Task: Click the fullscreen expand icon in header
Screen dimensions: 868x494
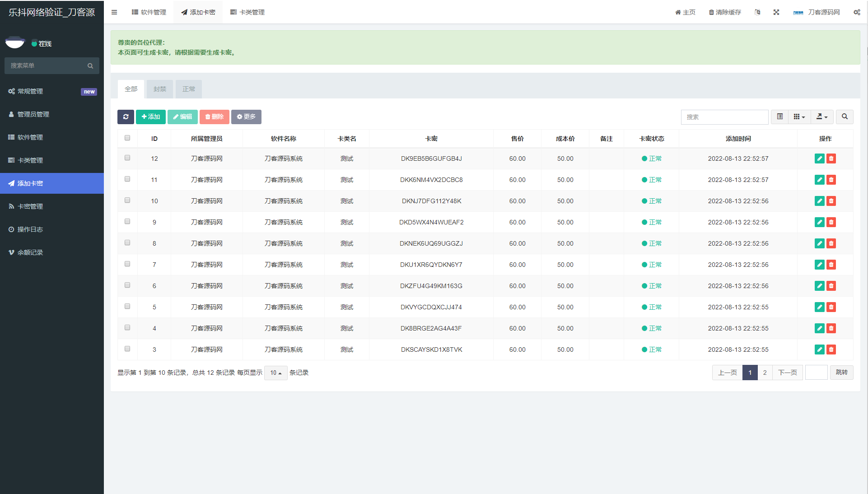Action: point(776,12)
